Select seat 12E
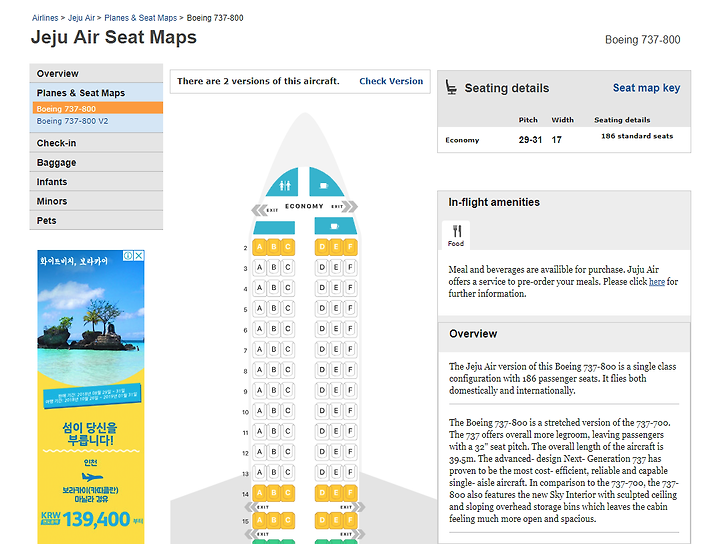720x544 pixels. click(336, 452)
